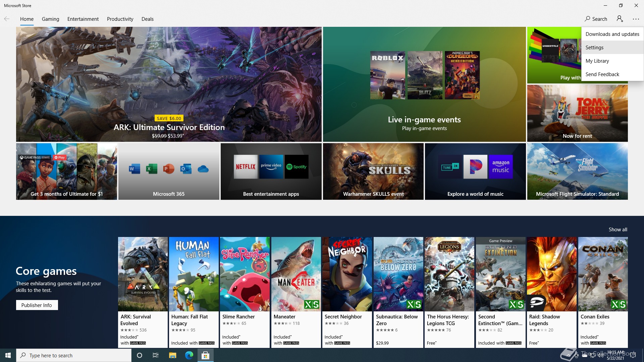The height and width of the screenshot is (362, 644).
Task: Click the Minecraft Dungeons Hero Edition icon
Action: (462, 75)
